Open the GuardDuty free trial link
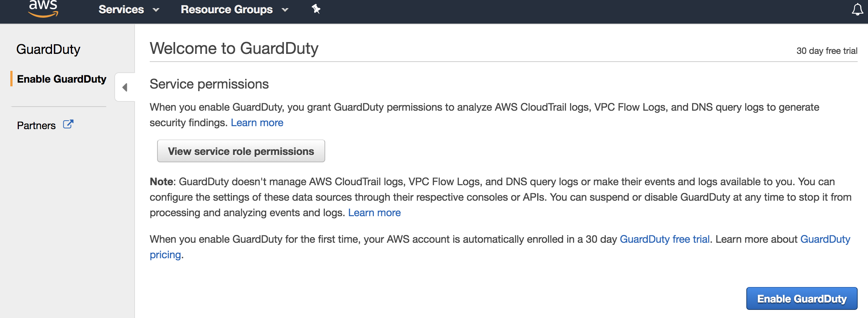Viewport: 868px width, 318px height. click(x=664, y=239)
